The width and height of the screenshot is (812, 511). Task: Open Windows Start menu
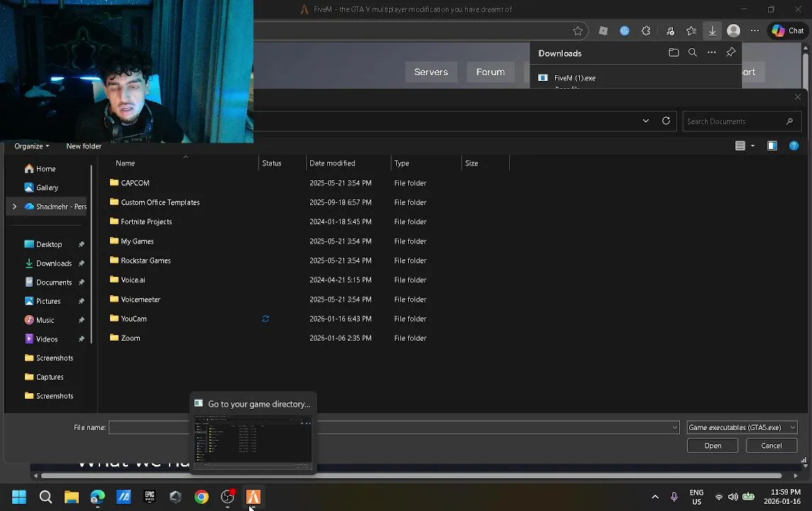(19, 497)
